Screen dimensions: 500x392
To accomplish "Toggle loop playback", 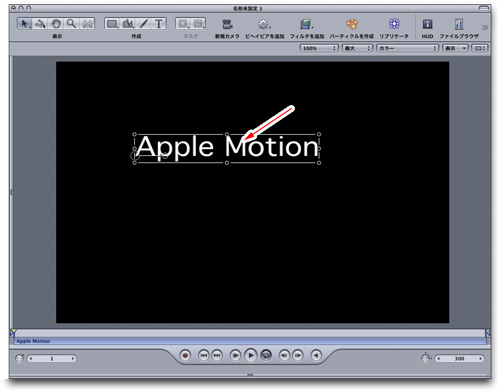I will click(x=266, y=355).
